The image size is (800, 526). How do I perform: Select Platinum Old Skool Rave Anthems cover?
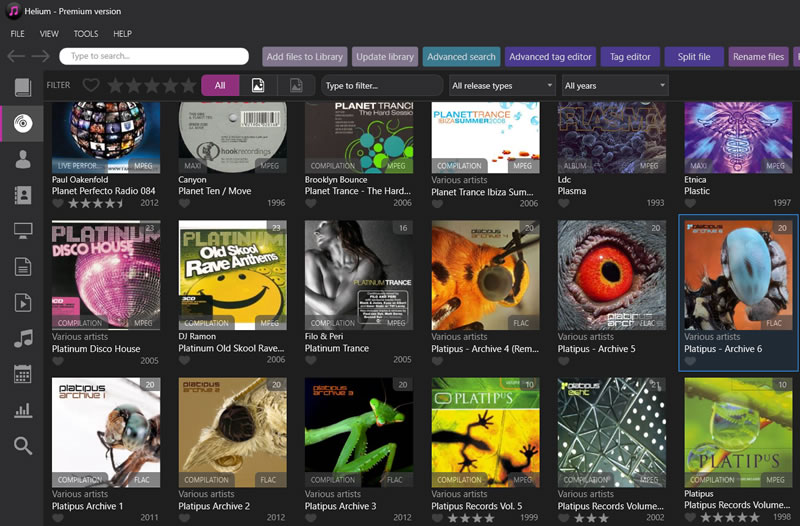tap(233, 275)
